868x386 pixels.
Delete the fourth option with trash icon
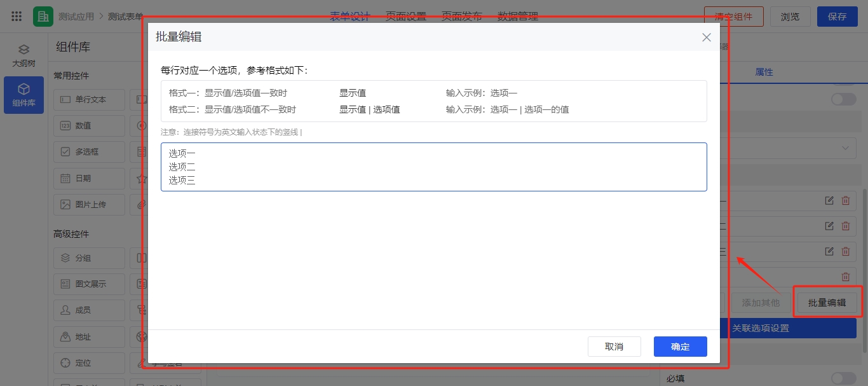[x=845, y=277]
